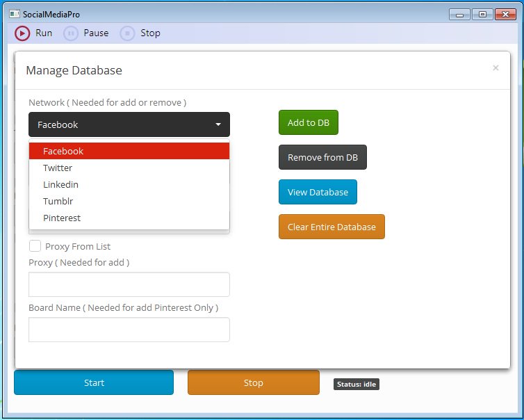Click the Stop toolbar icon in top bar
This screenshot has width=524, height=420.
pyautogui.click(x=127, y=33)
